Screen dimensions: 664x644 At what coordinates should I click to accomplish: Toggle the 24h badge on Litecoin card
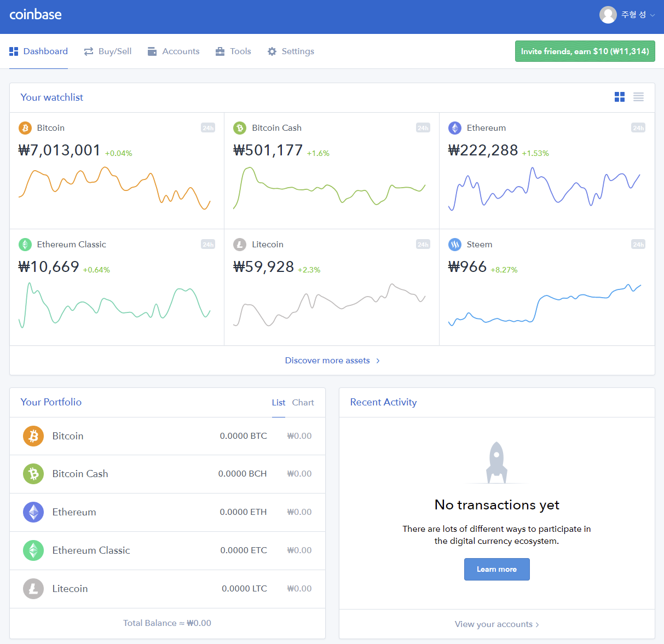[423, 245]
